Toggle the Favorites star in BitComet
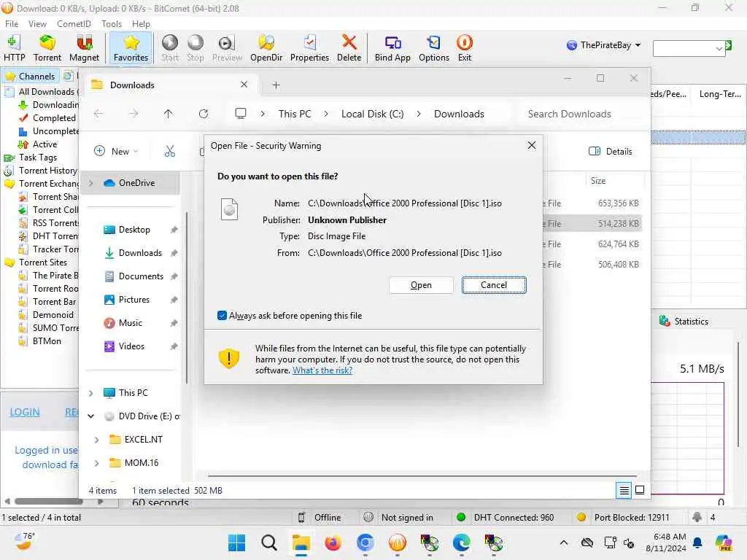This screenshot has height=560, width=747. pos(131,47)
